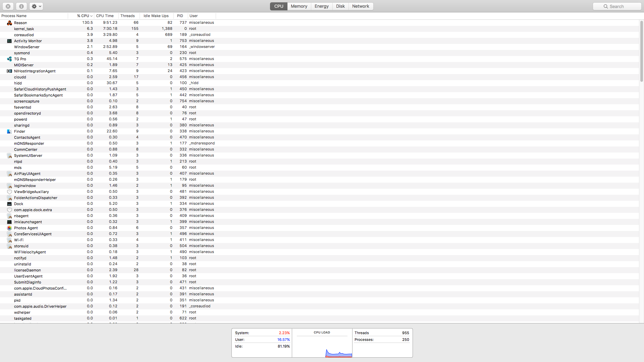644x362 pixels.
Task: Click the com.apple.dock.extra shield icon
Action: point(9,210)
